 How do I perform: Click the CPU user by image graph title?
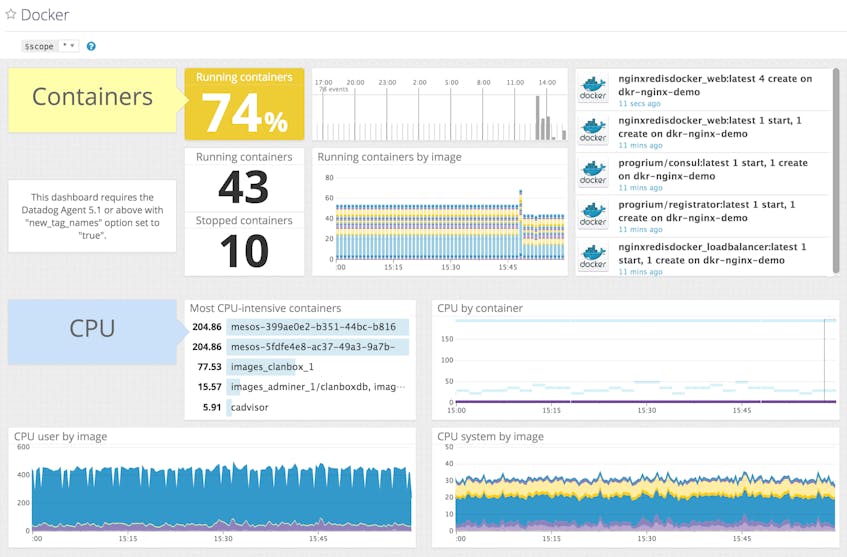(60, 437)
